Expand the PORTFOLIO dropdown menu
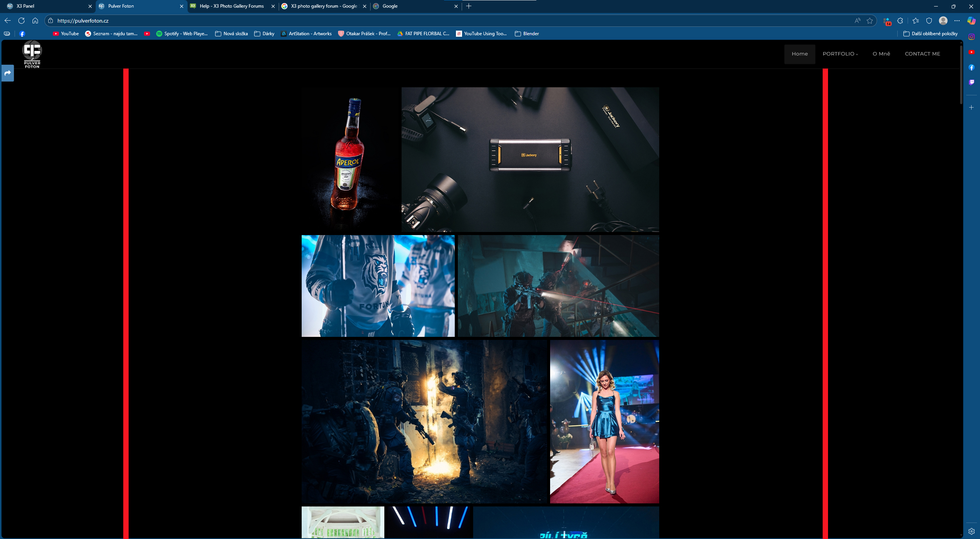Viewport: 980px width, 539px height. pyautogui.click(x=840, y=54)
